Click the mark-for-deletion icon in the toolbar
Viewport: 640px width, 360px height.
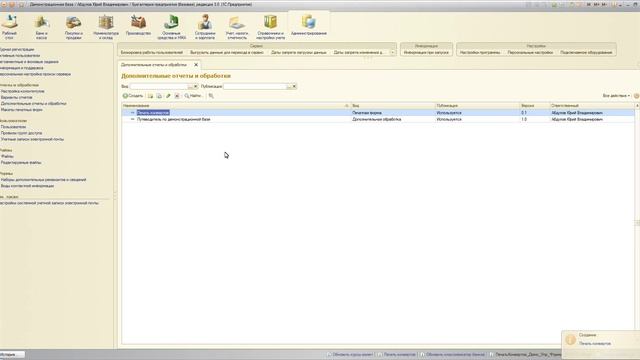click(177, 96)
